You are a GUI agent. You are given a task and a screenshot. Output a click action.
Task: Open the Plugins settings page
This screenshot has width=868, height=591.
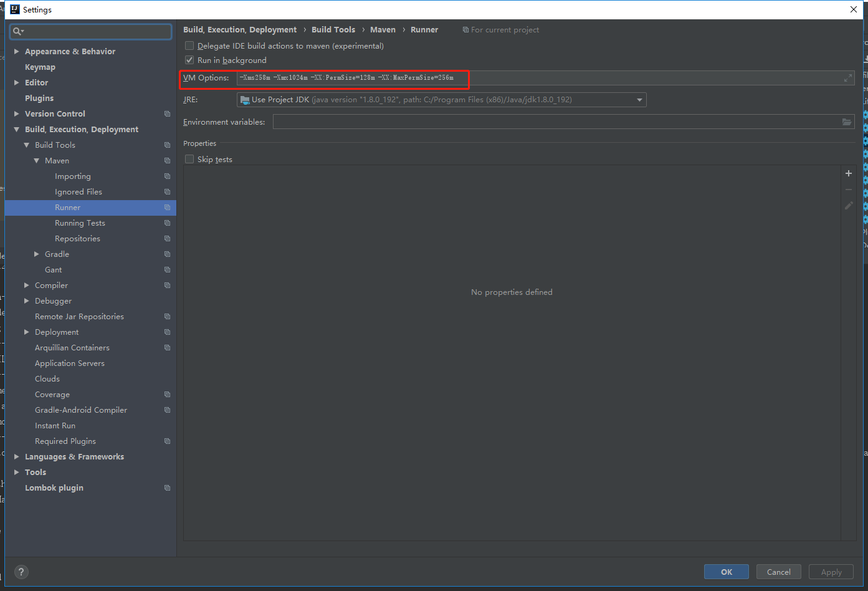click(39, 98)
